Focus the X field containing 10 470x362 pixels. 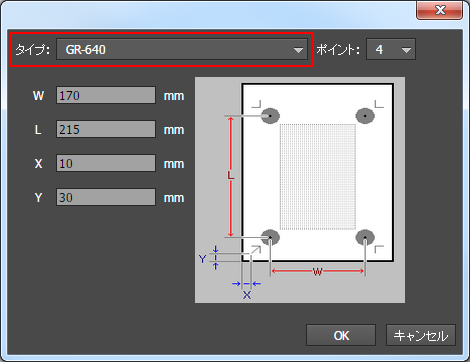pyautogui.click(x=106, y=163)
